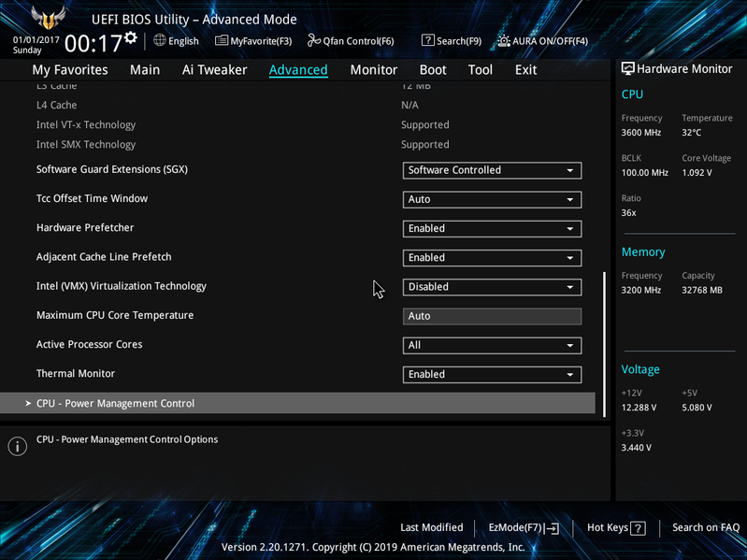
Task: Click the Memory section heading
Action: pyautogui.click(x=643, y=251)
